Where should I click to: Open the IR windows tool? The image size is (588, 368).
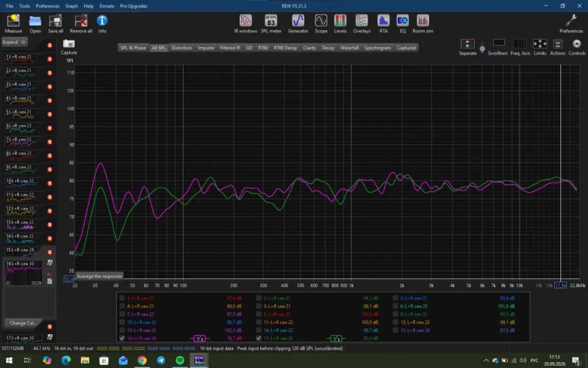click(x=245, y=24)
